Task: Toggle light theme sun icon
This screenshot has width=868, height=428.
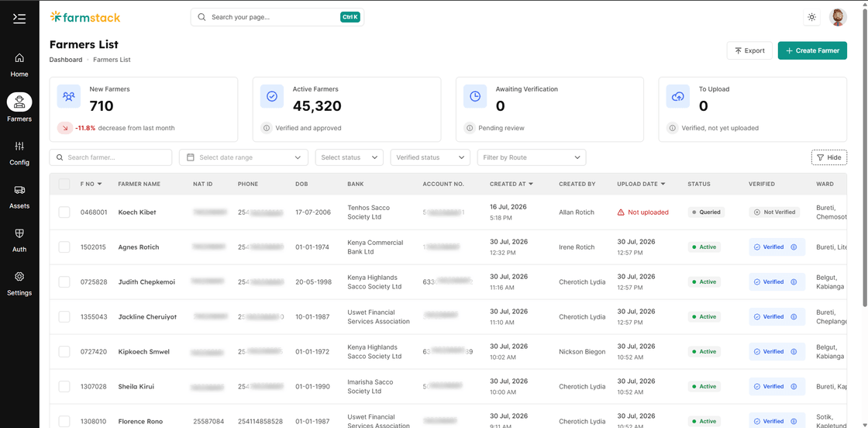Action: 811,17
